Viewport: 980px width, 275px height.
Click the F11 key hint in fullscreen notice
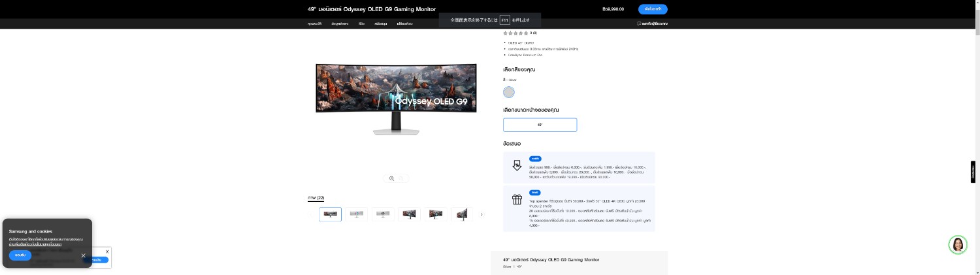pyautogui.click(x=505, y=20)
